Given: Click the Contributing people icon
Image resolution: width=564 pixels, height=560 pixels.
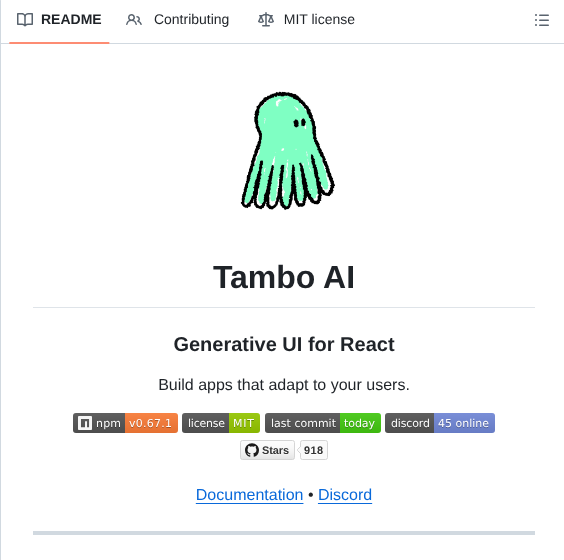Looking at the screenshot, I should (134, 20).
